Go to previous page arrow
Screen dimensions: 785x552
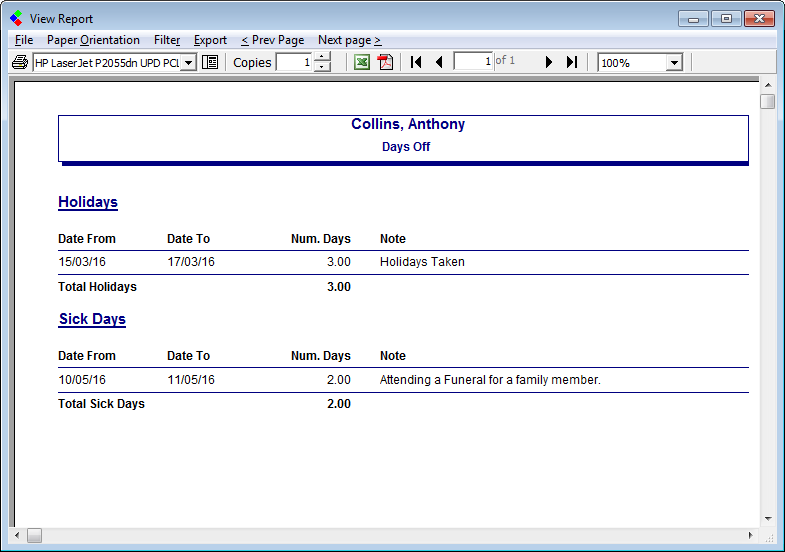pyautogui.click(x=438, y=62)
